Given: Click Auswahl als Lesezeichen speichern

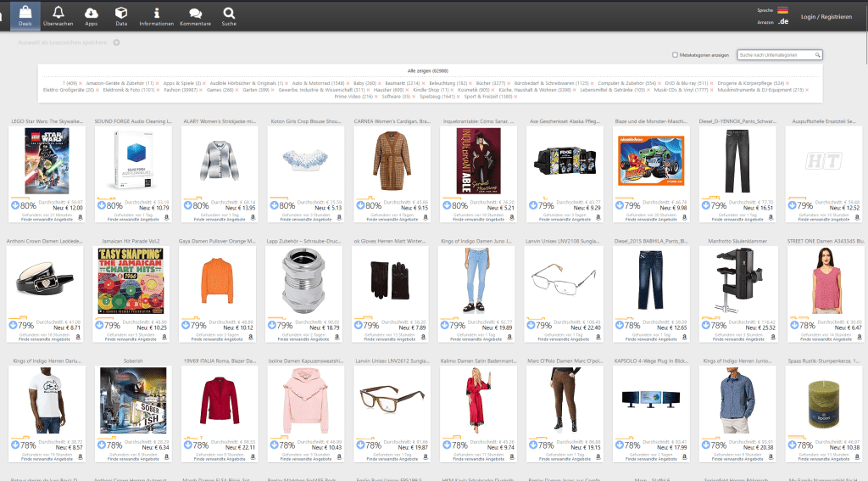Looking at the screenshot, I should pos(63,42).
